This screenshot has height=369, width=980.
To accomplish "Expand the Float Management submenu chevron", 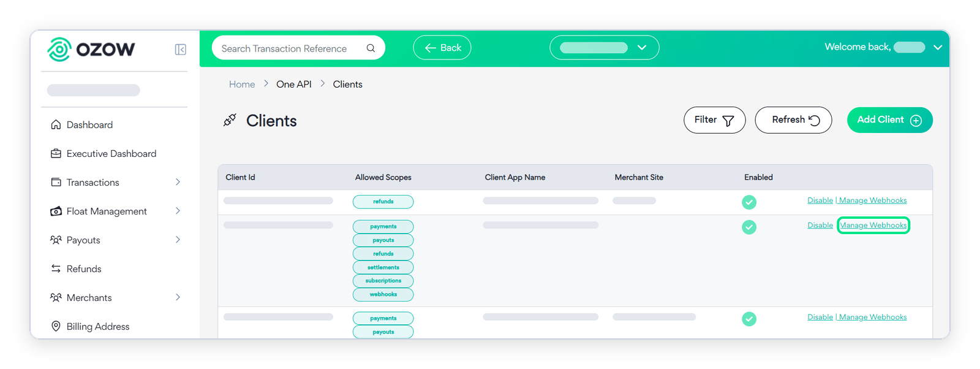I will [178, 211].
